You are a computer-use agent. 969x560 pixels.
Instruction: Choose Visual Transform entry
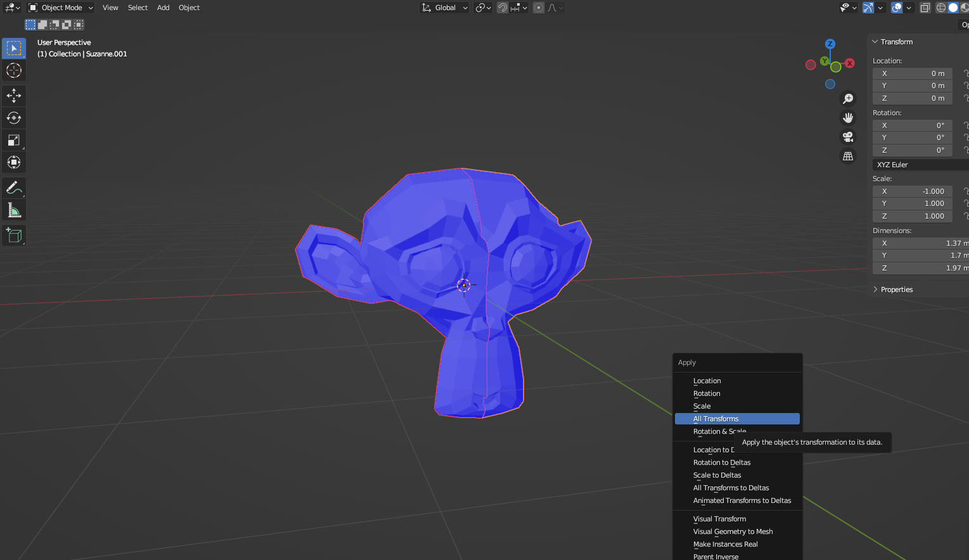click(737, 519)
